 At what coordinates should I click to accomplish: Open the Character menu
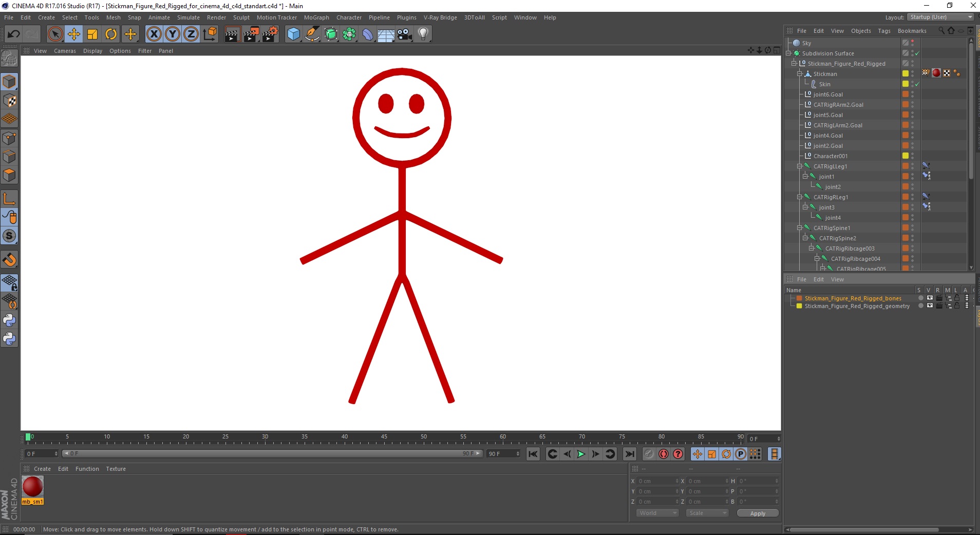(x=349, y=17)
